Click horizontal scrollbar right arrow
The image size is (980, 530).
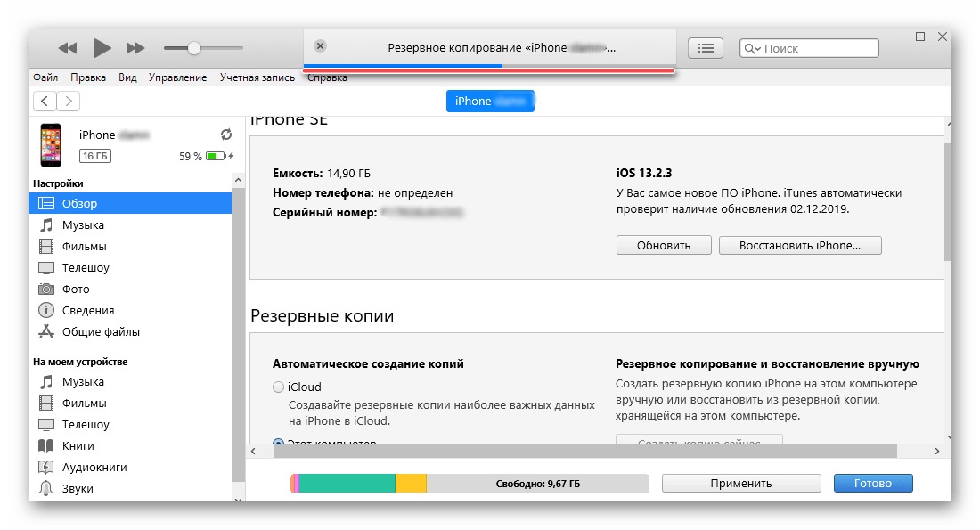937,451
